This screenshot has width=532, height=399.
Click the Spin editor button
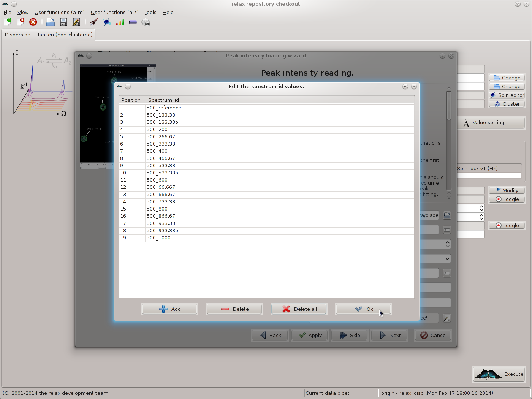507,95
